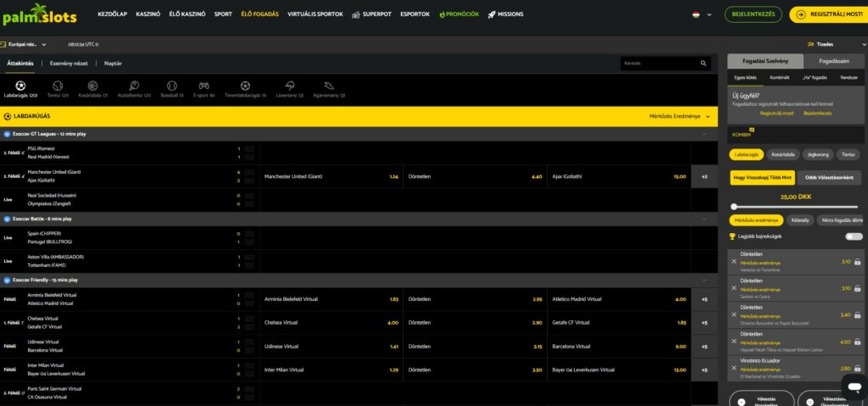Open the Mérkőzés Eredménye market dropdown
Image resolution: width=868 pixels, height=406 pixels.
679,116
